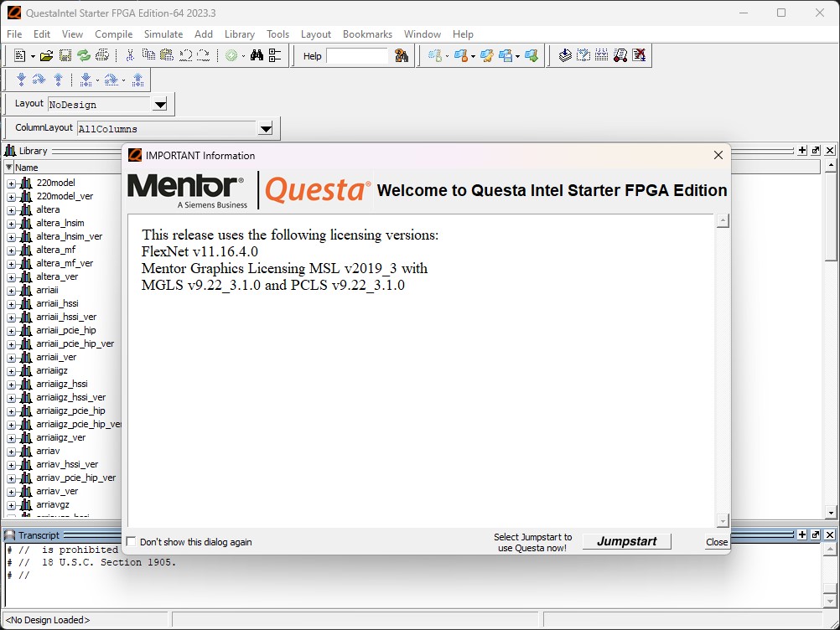The height and width of the screenshot is (630, 840).
Task: Check Don't show this dialog again
Action: (131, 542)
